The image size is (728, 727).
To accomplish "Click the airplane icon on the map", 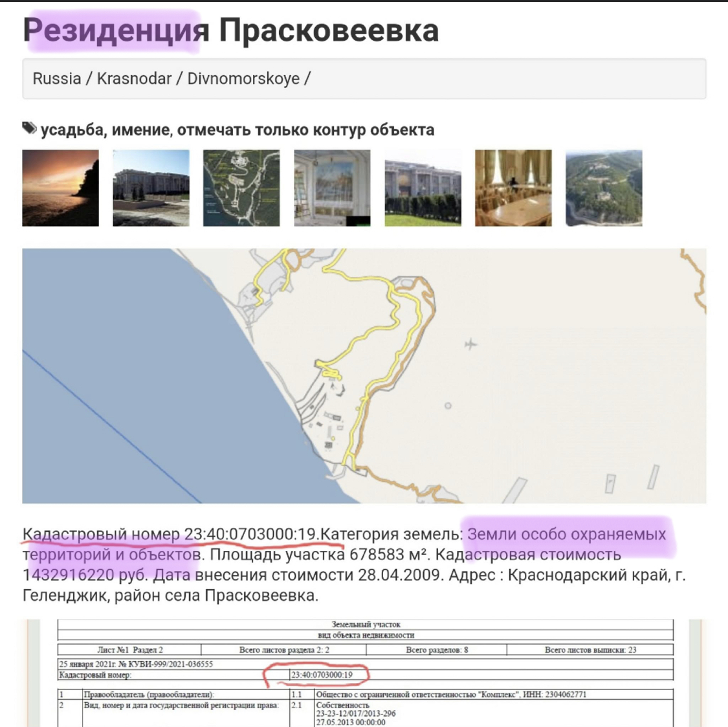I will point(470,344).
